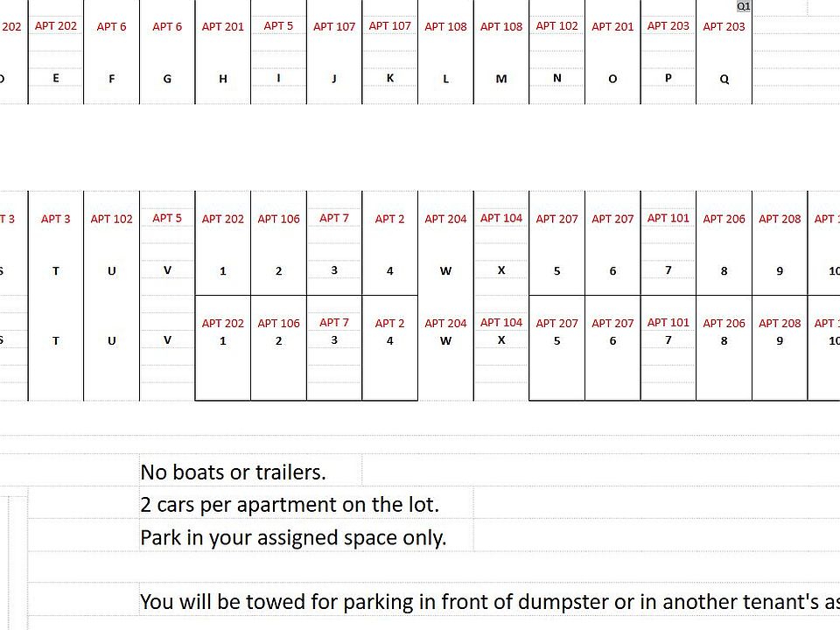The width and height of the screenshot is (840, 630).
Task: Select the cell with letter M
Action: coord(501,79)
